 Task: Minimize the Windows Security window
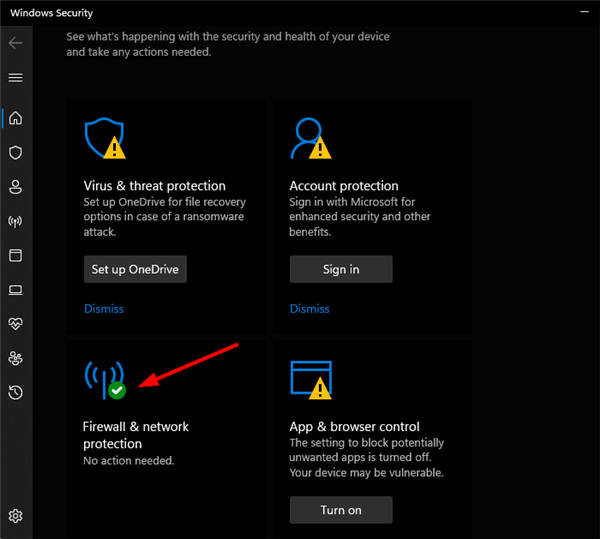point(584,12)
